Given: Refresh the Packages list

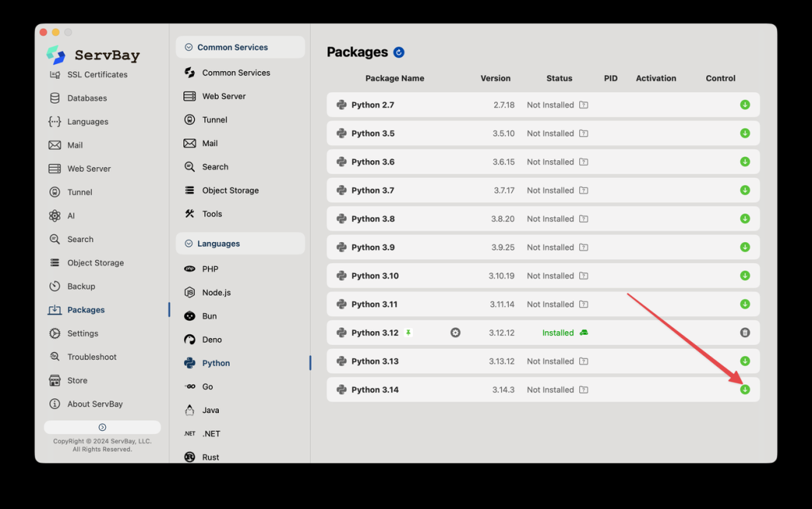Looking at the screenshot, I should coord(399,53).
